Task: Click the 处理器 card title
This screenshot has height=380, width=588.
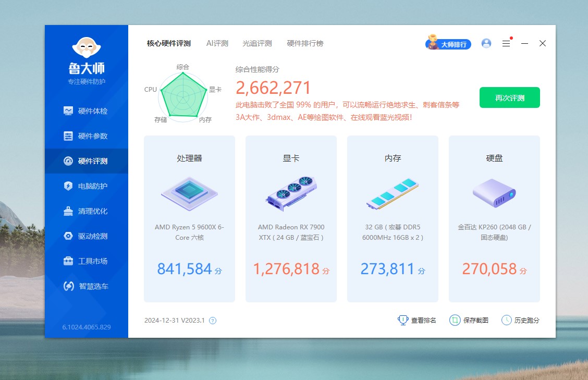Action: click(189, 158)
